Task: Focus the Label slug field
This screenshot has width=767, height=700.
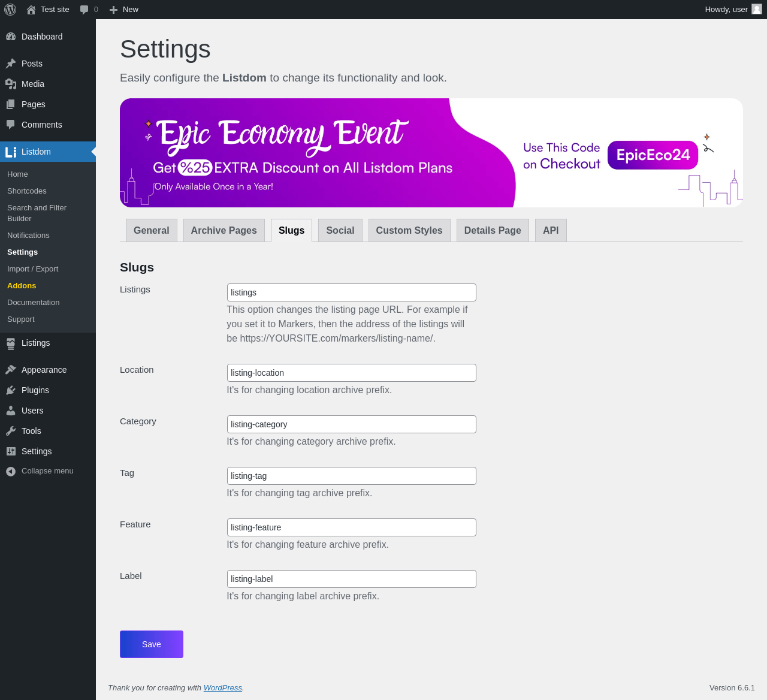Action: 352,579
